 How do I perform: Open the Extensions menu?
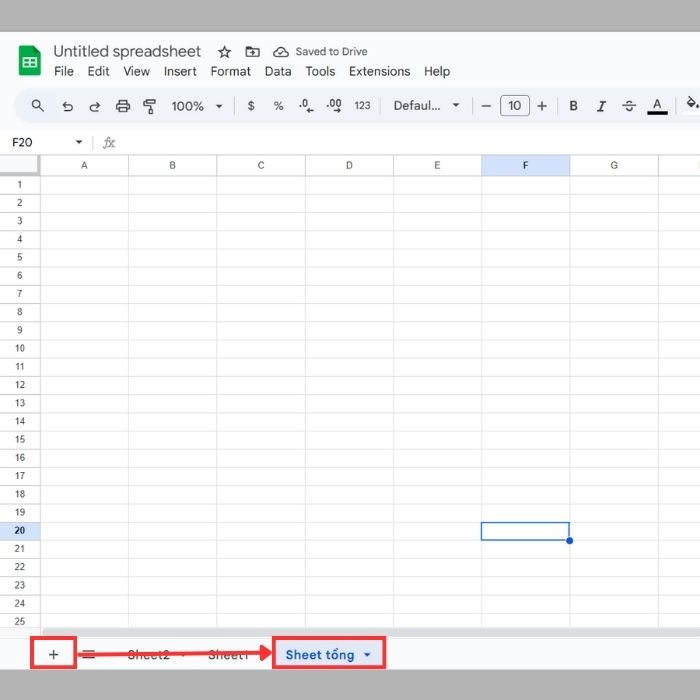click(379, 71)
